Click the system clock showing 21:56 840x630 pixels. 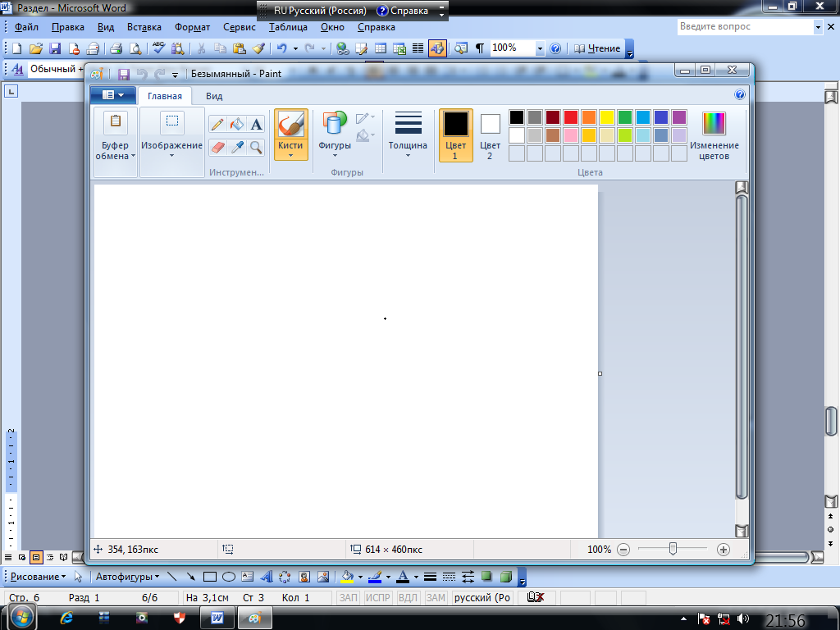tap(785, 620)
